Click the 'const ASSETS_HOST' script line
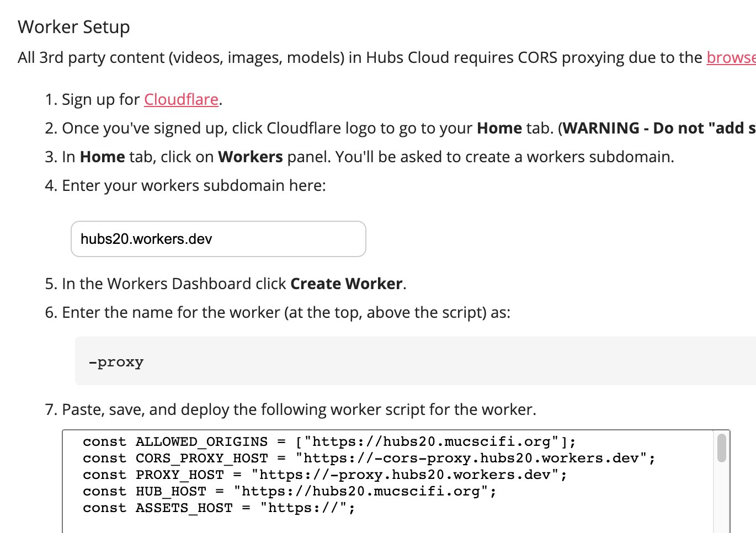Viewport: 756px width, 533px height. [219, 508]
